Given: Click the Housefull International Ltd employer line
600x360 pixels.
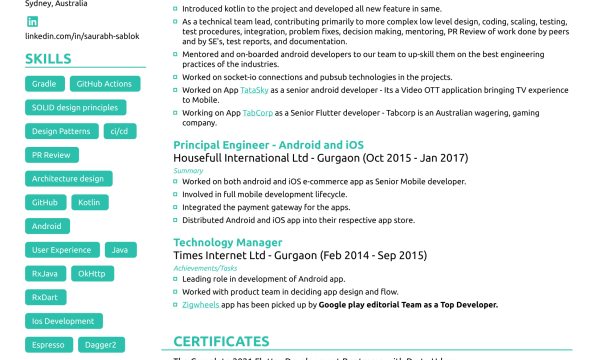Looking at the screenshot, I should 321,158.
